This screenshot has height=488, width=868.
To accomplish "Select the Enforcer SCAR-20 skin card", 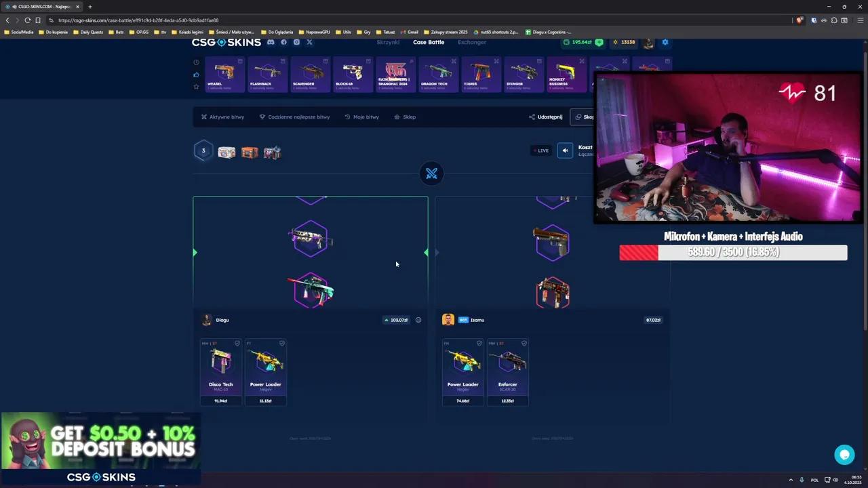I will click(507, 371).
